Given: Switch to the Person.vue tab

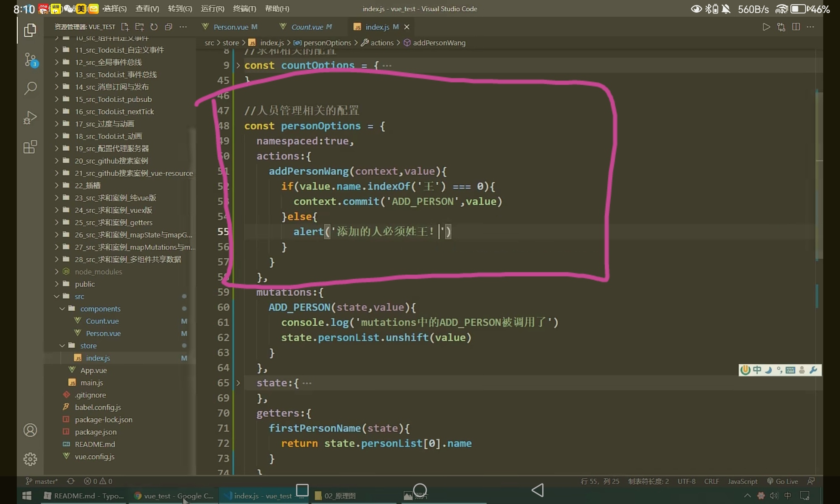Looking at the screenshot, I should coord(231,27).
